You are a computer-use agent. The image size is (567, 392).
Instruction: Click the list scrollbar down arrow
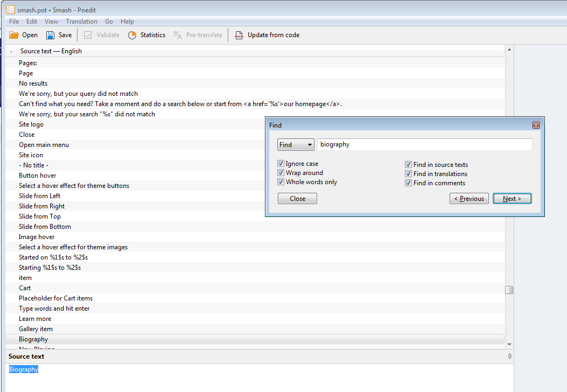[x=509, y=345]
